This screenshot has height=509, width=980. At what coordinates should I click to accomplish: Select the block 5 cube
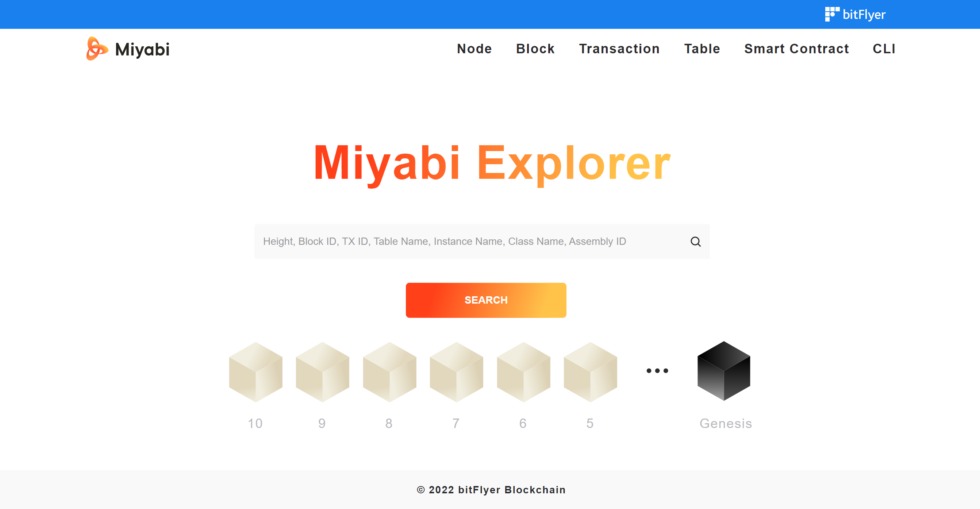(x=590, y=372)
